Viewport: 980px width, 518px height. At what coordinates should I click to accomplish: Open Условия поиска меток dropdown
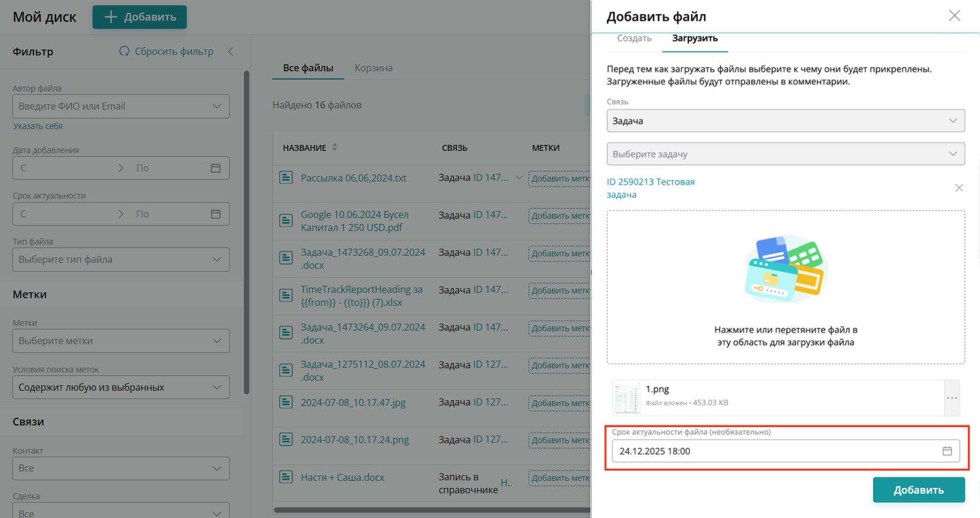[x=121, y=387]
